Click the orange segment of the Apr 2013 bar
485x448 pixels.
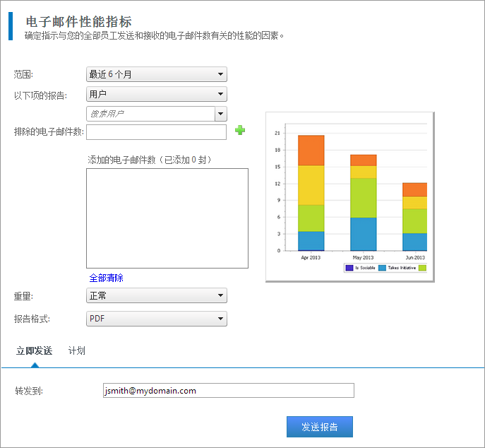pos(311,150)
